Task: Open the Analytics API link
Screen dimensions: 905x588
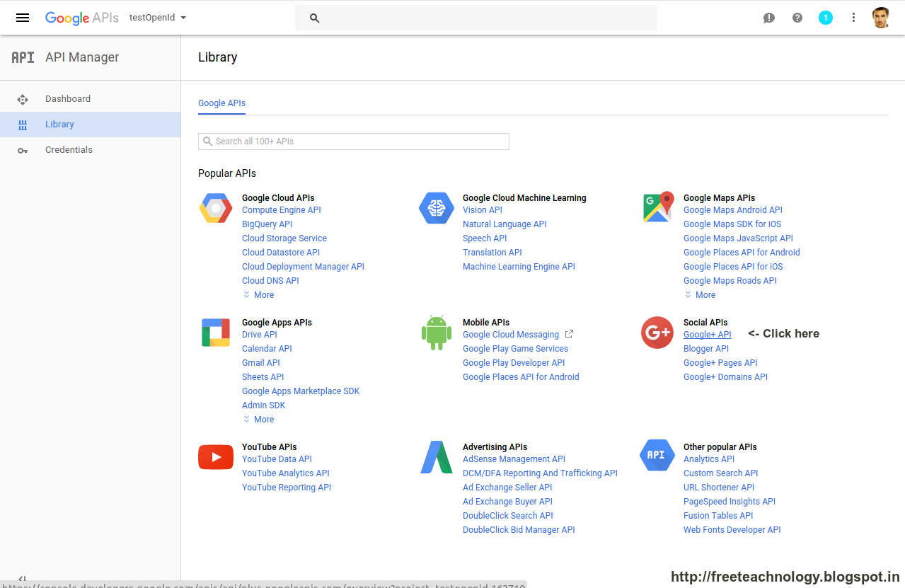Action: (709, 459)
